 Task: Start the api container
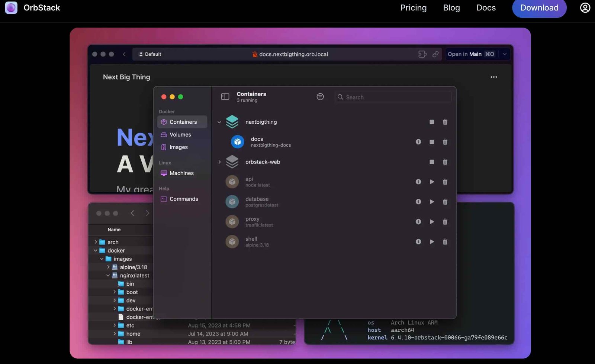432,182
